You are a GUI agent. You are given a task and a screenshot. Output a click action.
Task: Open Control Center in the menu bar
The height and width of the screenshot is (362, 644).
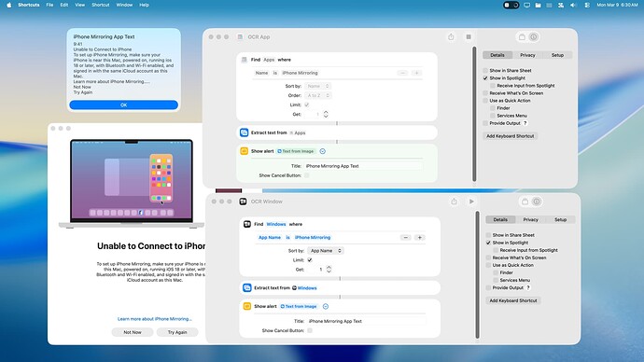point(587,5)
